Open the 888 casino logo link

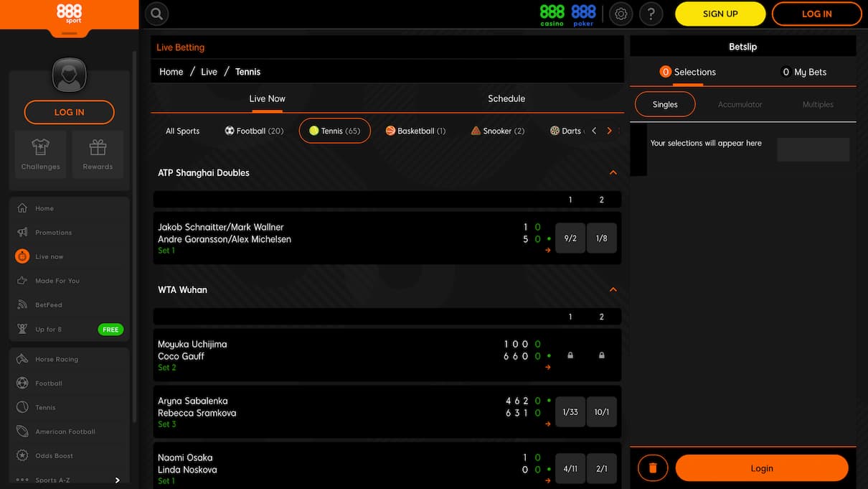tap(552, 14)
